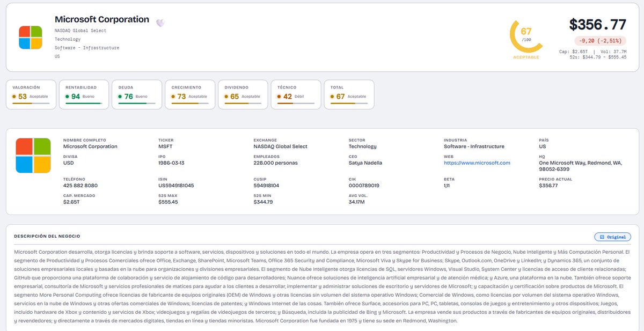This screenshot has width=644, height=331.
Task: Click the 228.000 personas employees value
Action: coord(276,163)
